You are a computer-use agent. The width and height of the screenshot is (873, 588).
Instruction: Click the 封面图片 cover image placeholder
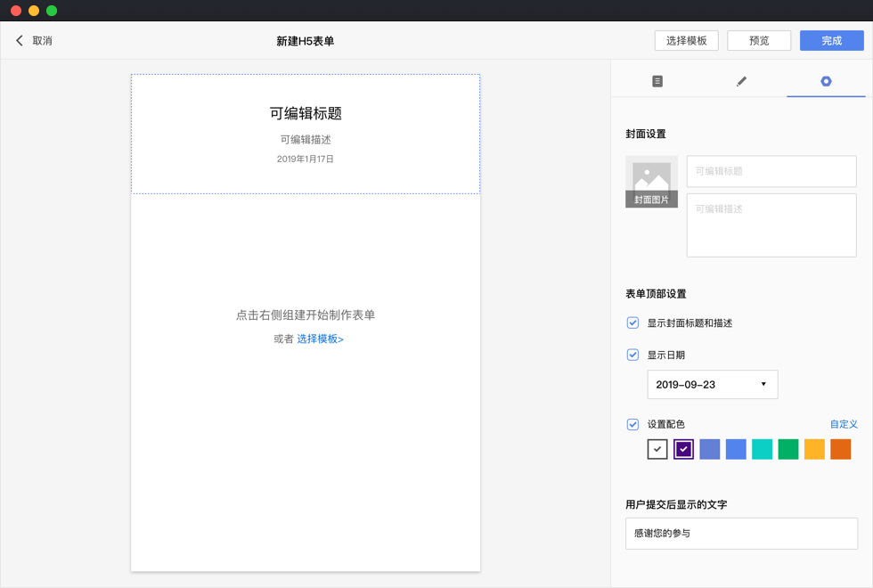pos(651,182)
